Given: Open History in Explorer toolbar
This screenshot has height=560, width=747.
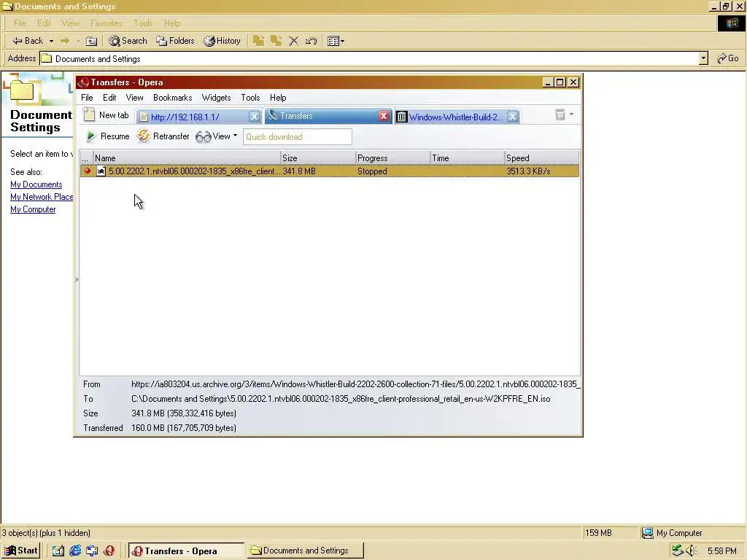Looking at the screenshot, I should (x=222, y=41).
